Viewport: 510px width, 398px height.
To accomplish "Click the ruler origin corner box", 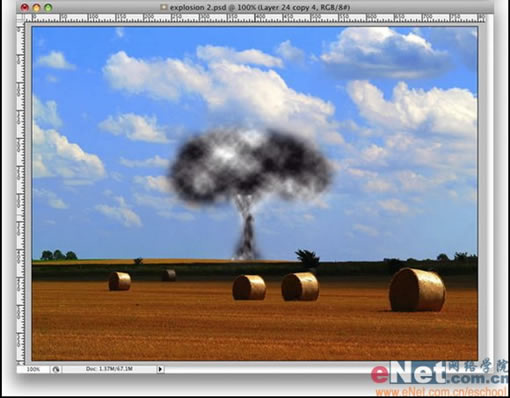I will 21,18.
